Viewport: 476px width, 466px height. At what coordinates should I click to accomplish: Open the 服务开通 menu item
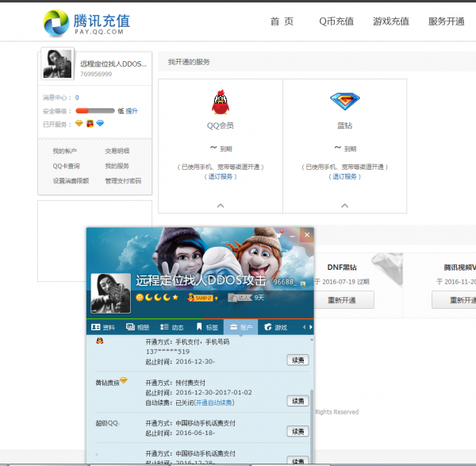pos(446,21)
